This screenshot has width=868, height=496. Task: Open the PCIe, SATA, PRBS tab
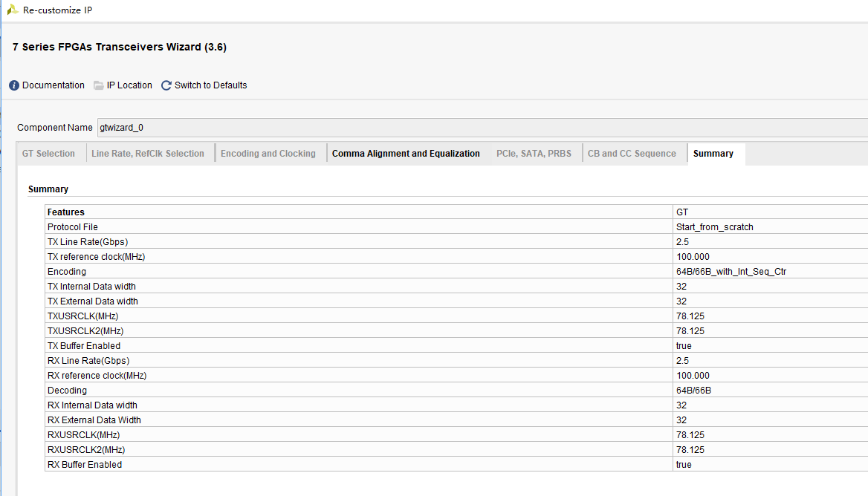[534, 154]
